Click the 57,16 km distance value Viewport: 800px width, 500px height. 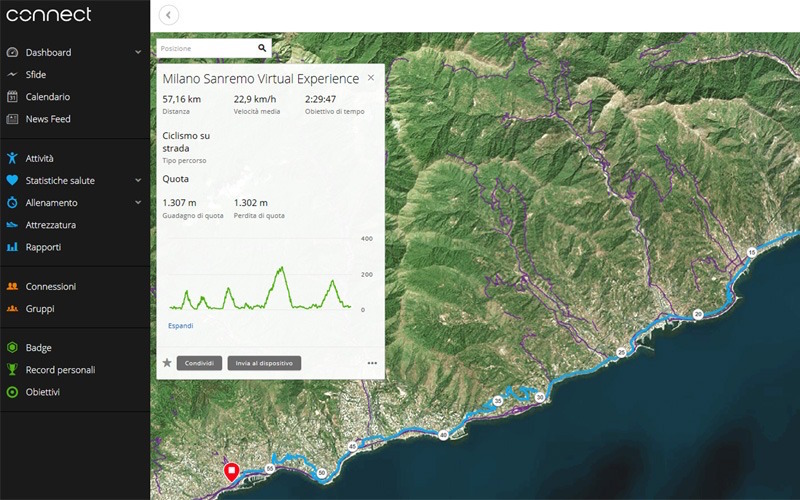coord(182,99)
